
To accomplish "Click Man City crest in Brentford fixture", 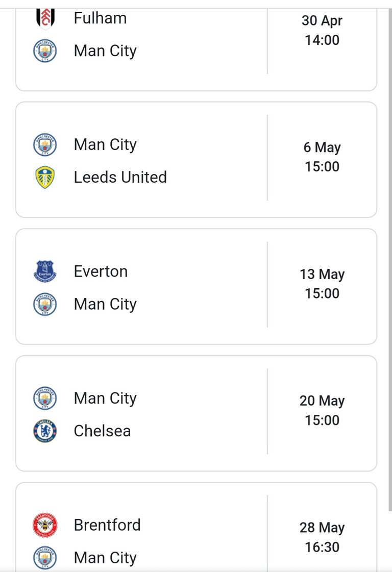I will click(x=45, y=558).
